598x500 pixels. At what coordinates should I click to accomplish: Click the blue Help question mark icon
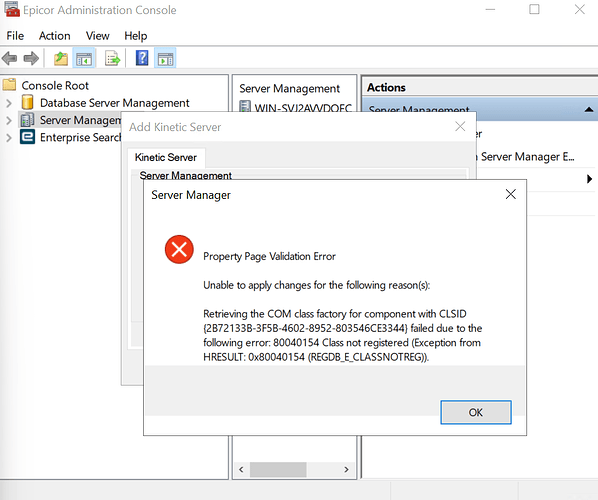pos(142,58)
